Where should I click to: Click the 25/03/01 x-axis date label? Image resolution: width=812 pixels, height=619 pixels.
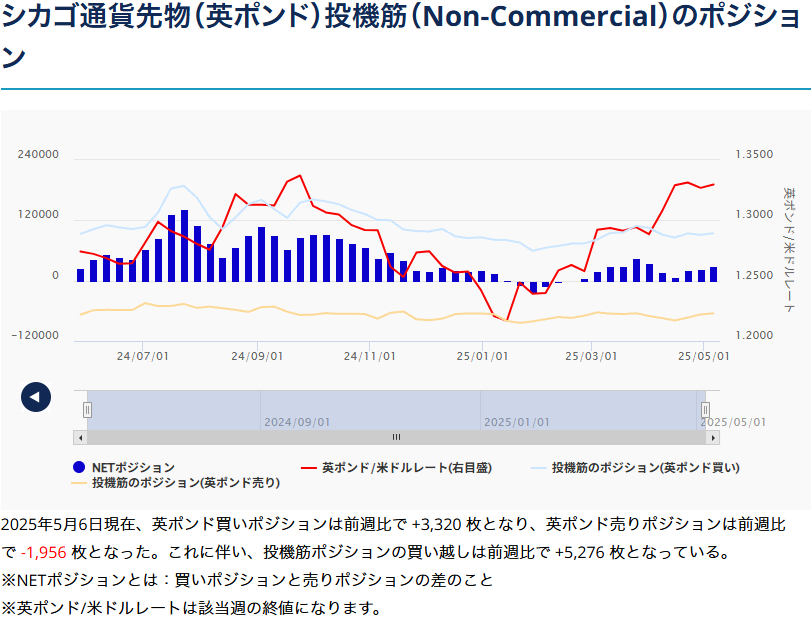(590, 355)
